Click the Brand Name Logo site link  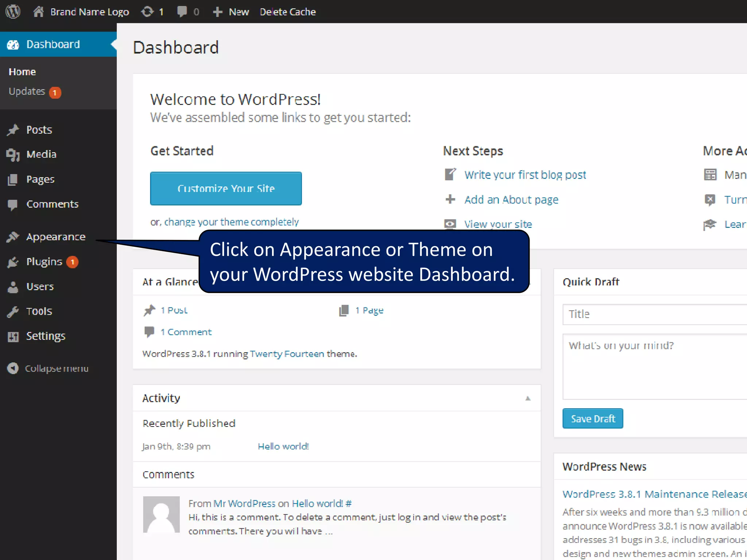[x=90, y=12]
